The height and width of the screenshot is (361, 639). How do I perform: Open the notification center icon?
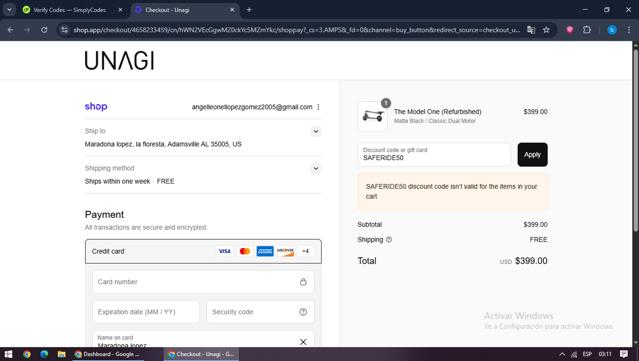click(x=624, y=354)
